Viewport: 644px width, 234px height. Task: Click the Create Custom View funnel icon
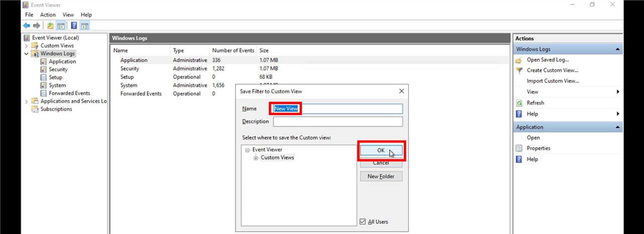tap(519, 70)
